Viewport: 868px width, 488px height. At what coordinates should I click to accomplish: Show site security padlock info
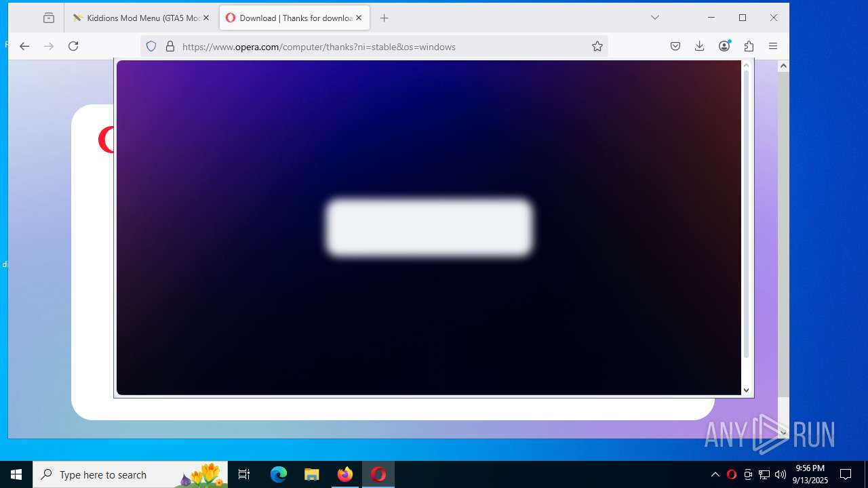pyautogui.click(x=170, y=46)
